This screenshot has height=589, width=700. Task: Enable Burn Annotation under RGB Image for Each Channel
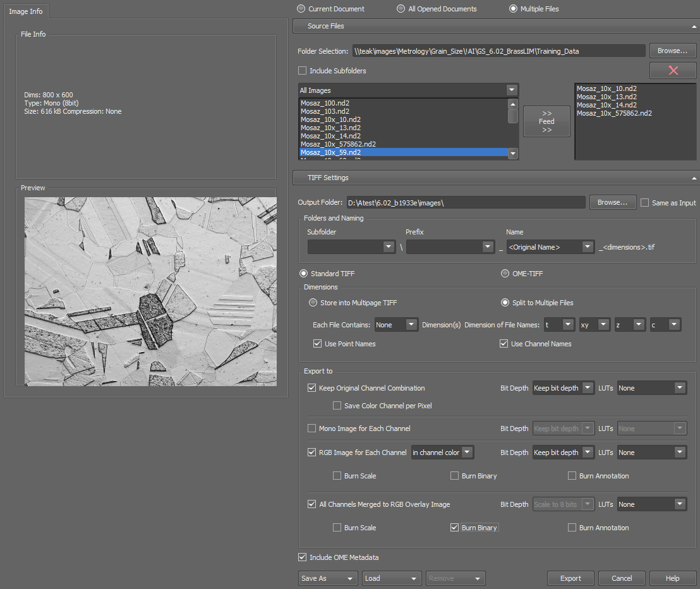(x=572, y=476)
